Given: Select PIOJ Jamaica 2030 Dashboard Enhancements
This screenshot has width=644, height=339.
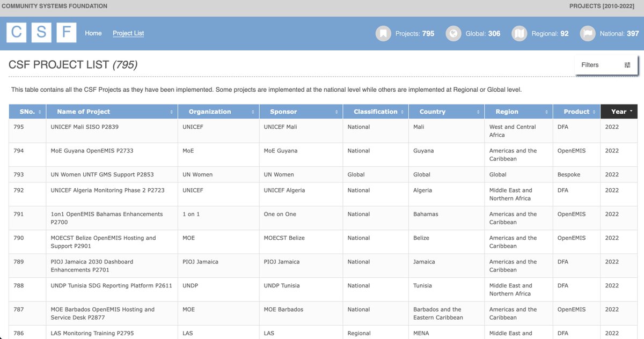Looking at the screenshot, I should 92,266.
